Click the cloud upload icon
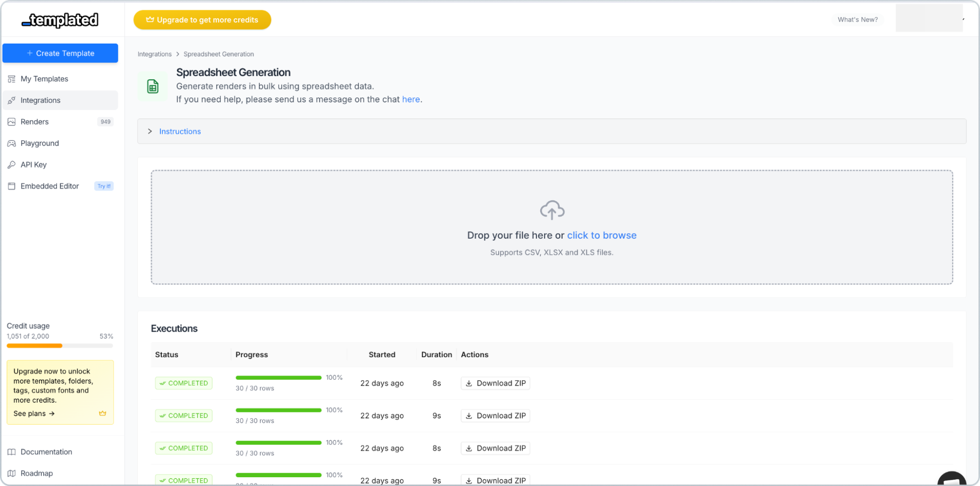Image resolution: width=980 pixels, height=486 pixels. coord(552,210)
